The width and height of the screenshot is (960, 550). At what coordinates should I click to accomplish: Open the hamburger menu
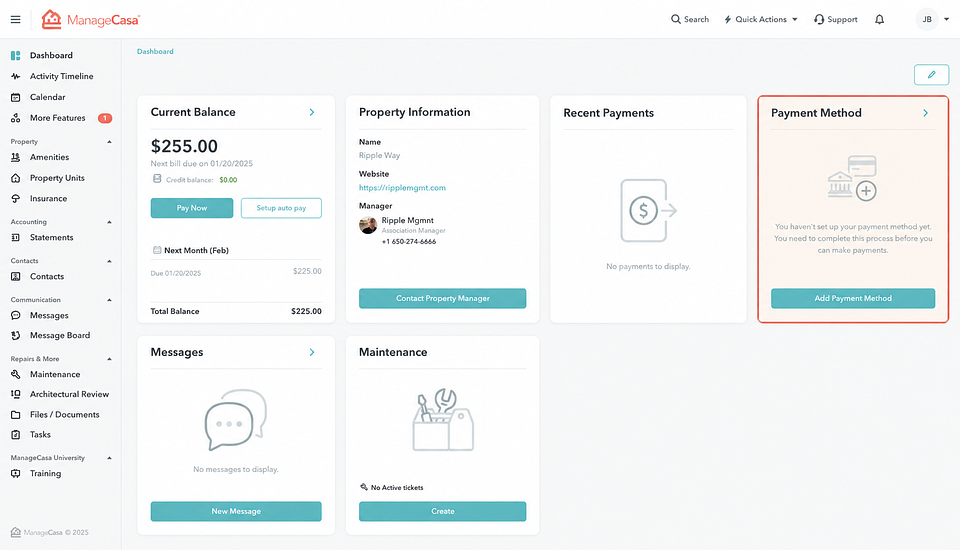(x=15, y=20)
